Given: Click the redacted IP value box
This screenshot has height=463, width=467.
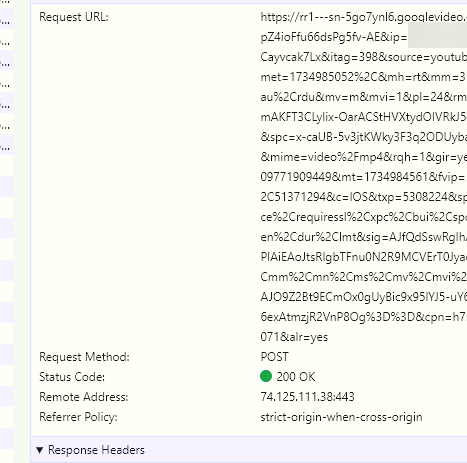Looking at the screenshot, I should 437,36.
